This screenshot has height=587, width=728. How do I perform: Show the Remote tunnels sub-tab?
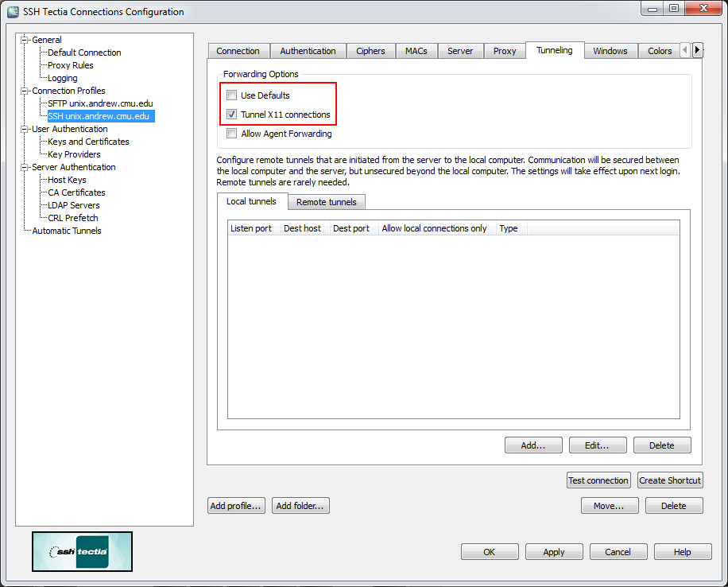327,202
